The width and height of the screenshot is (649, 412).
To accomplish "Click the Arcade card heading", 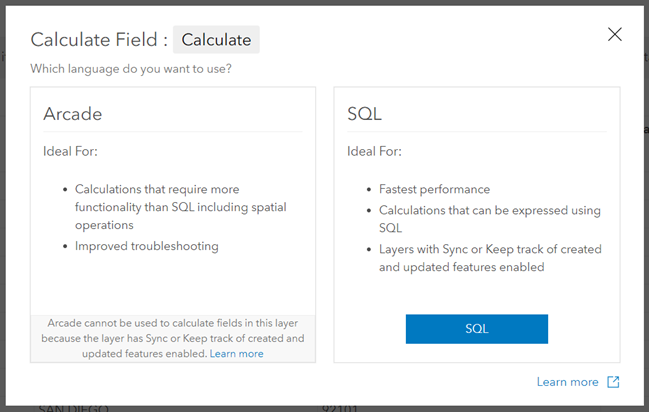I will (x=72, y=114).
